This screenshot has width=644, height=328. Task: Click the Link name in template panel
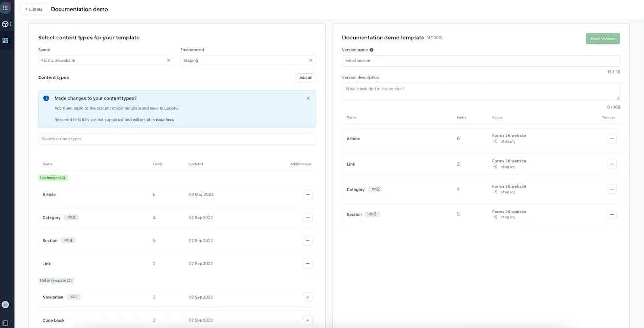pos(351,164)
